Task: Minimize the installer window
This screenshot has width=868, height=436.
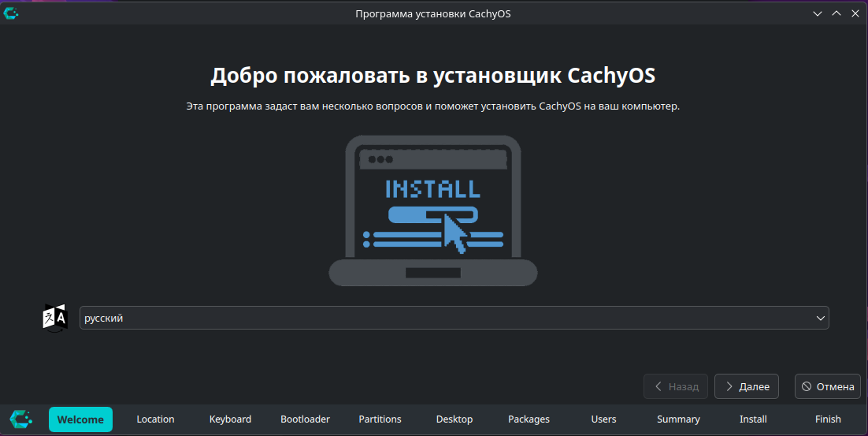Action: (x=817, y=13)
